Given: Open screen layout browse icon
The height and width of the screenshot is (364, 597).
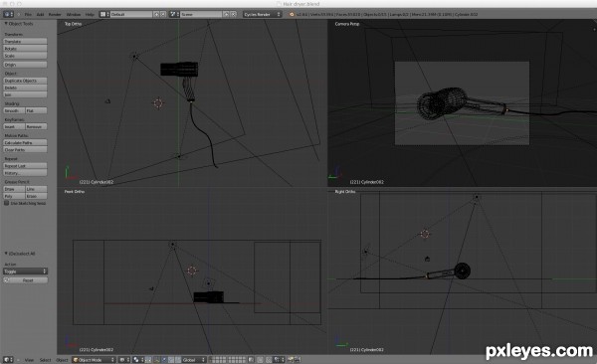Looking at the screenshot, I should click(103, 15).
